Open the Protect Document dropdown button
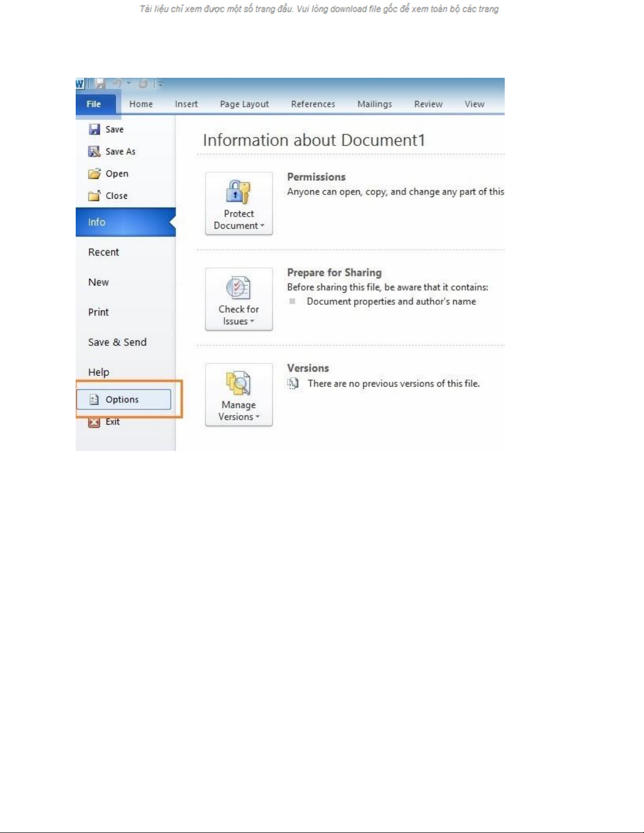The image size is (644, 833). coord(239,203)
